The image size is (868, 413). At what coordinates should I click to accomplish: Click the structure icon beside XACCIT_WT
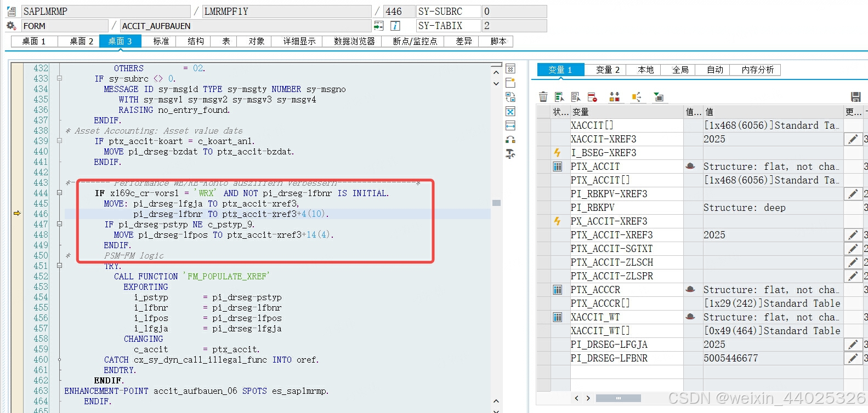(x=558, y=317)
